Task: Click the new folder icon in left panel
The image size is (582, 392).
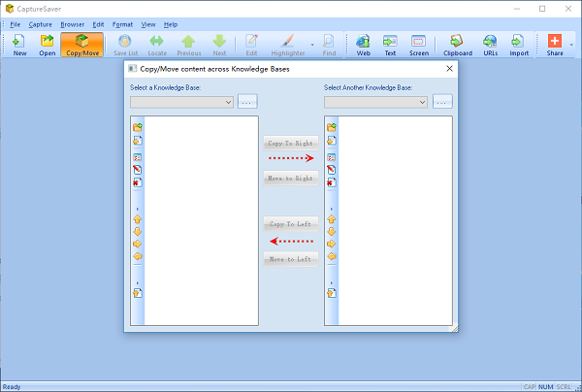Action: tap(138, 127)
